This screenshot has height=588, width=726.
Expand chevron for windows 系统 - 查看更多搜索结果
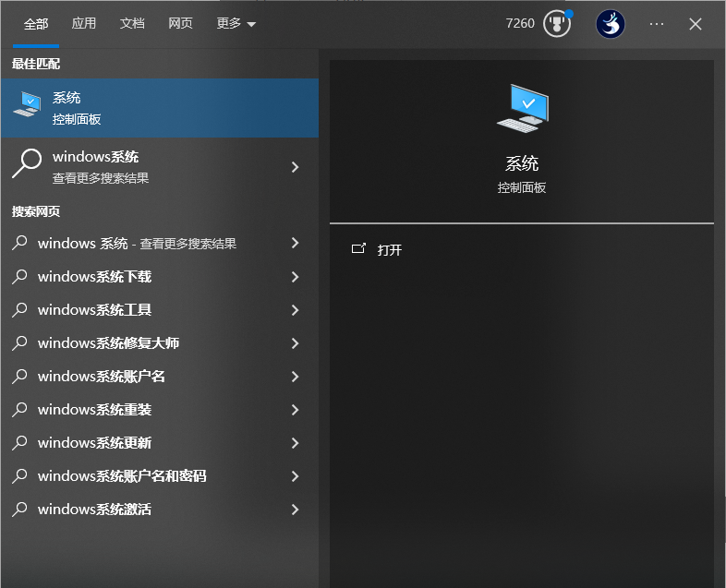pos(295,243)
